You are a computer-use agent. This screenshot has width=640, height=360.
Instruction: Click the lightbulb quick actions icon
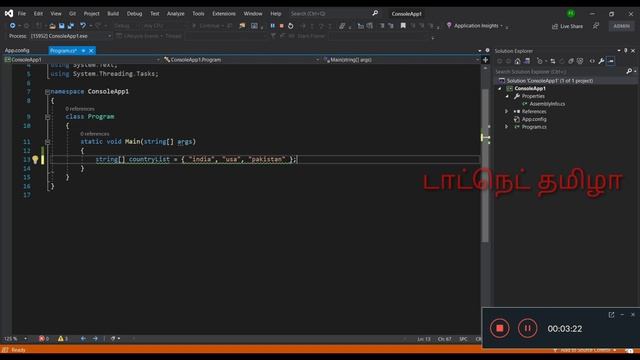(x=35, y=160)
